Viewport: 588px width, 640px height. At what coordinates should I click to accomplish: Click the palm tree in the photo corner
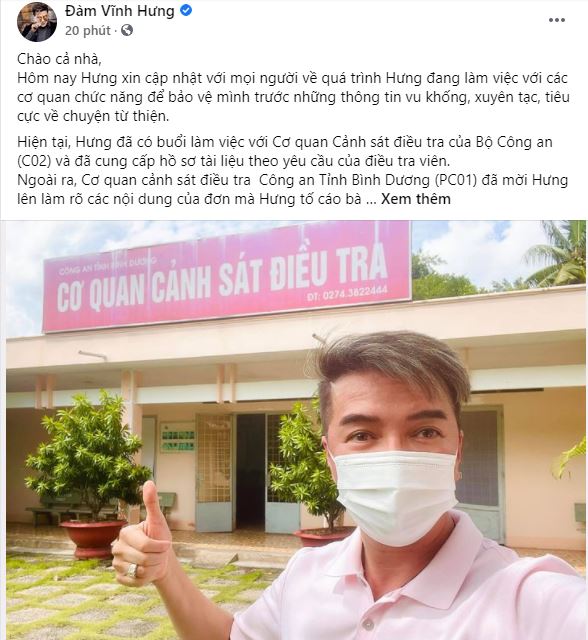[557, 254]
